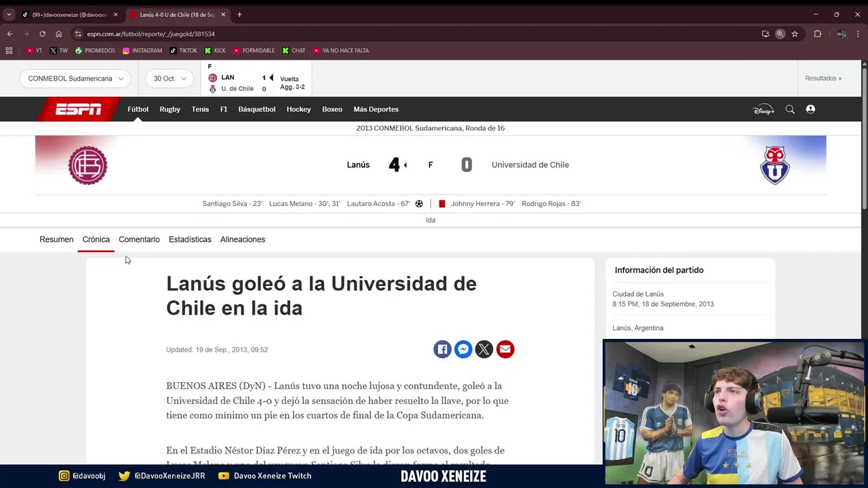The height and width of the screenshot is (488, 868).
Task: Open the user profile icon
Action: [x=810, y=109]
